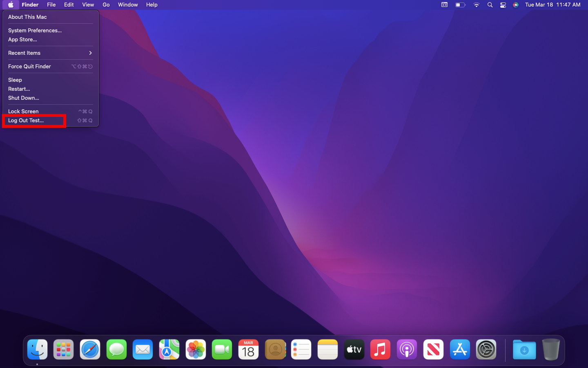
Task: Open System Preferences gear in Dock
Action: (486, 350)
